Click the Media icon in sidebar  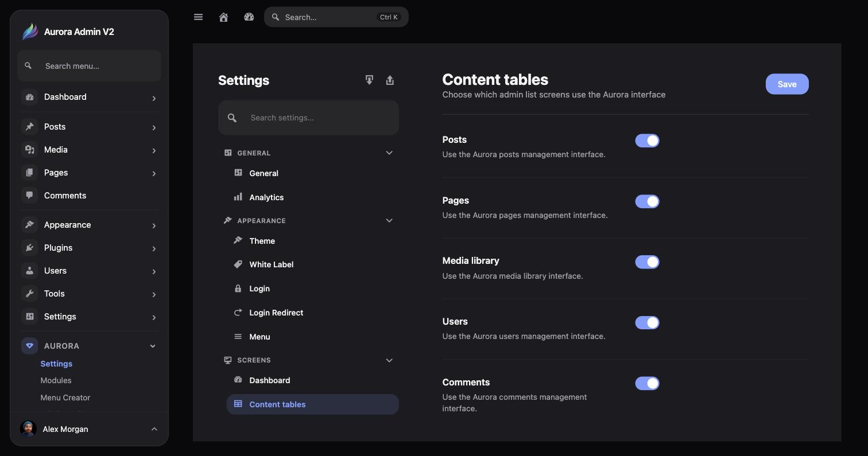click(30, 150)
